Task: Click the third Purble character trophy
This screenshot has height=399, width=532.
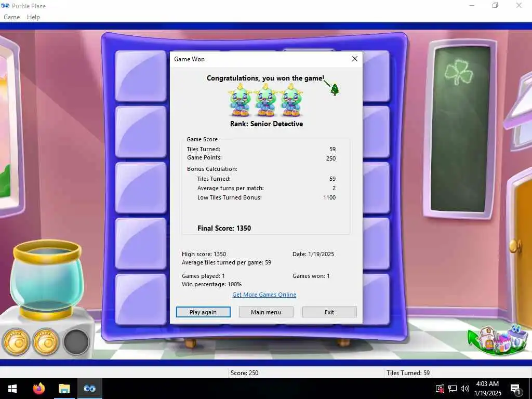Action: click(291, 100)
